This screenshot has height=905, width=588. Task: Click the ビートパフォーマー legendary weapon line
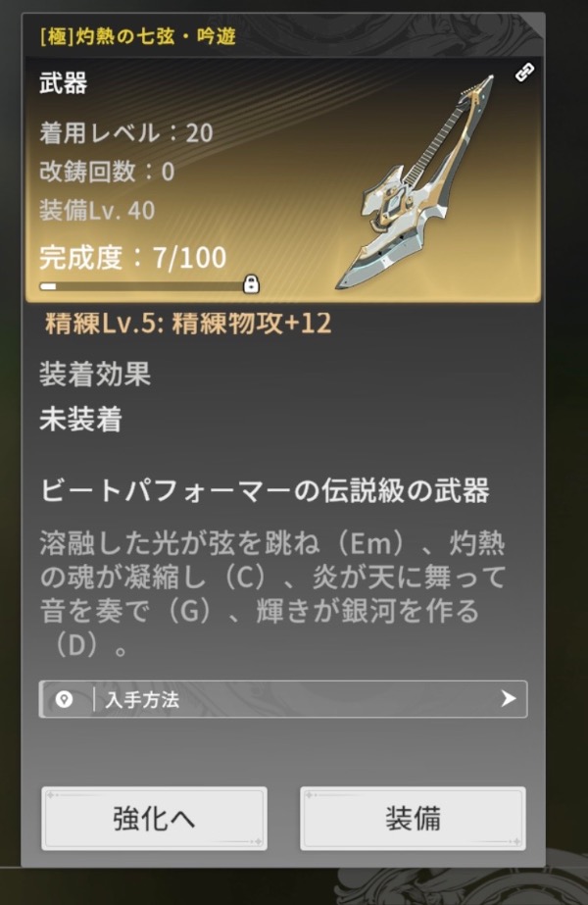tap(265, 490)
